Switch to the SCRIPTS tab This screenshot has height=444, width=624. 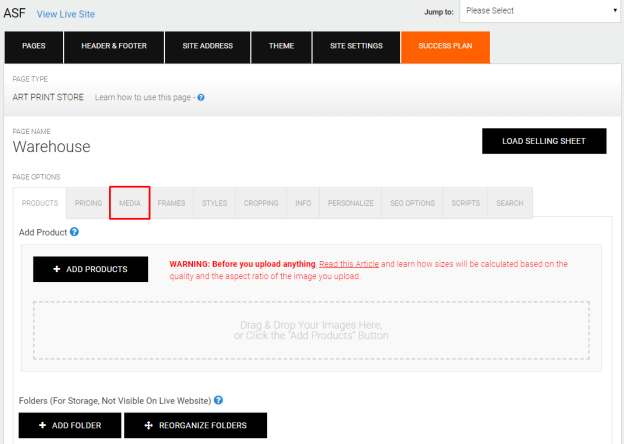tap(466, 203)
